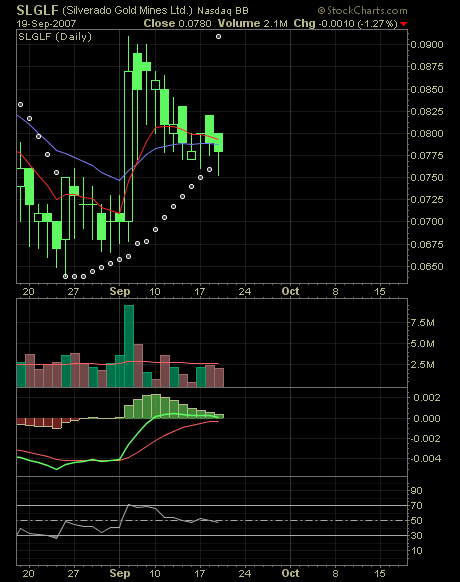Click the 0.0725 price axis label
460x582 pixels.
[427, 200]
